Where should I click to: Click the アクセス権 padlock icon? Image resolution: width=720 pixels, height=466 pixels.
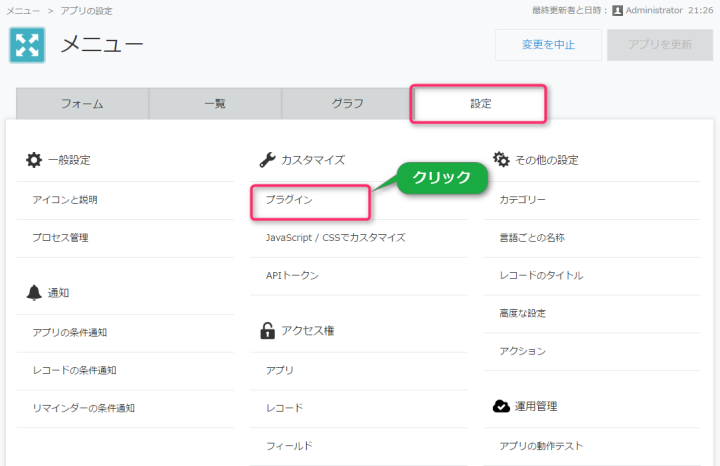(x=267, y=330)
